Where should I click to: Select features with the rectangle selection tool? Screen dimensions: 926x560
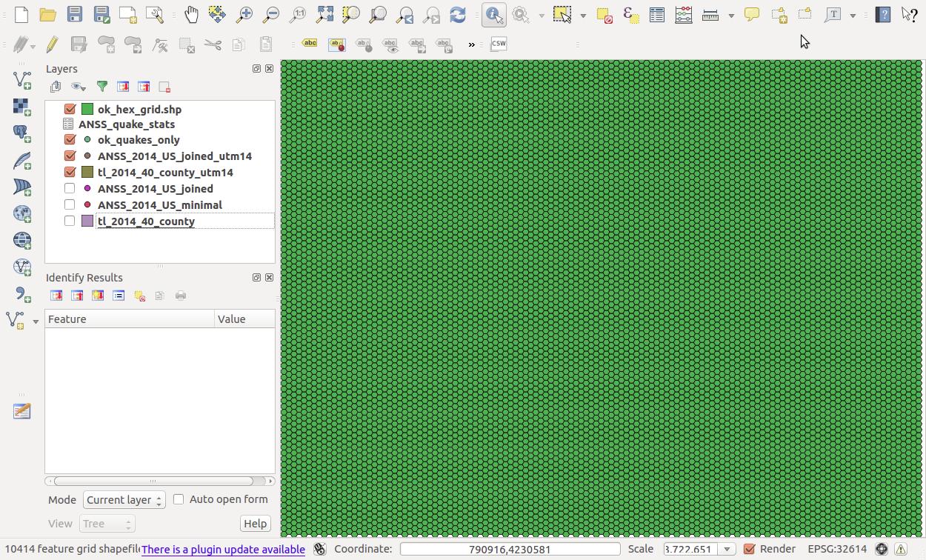click(x=562, y=15)
